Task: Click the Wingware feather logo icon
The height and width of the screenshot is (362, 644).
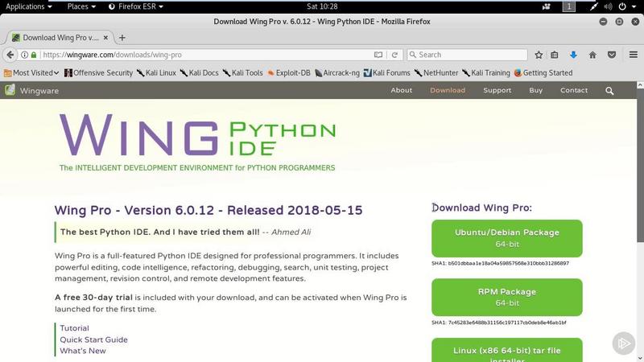Action: [10, 90]
